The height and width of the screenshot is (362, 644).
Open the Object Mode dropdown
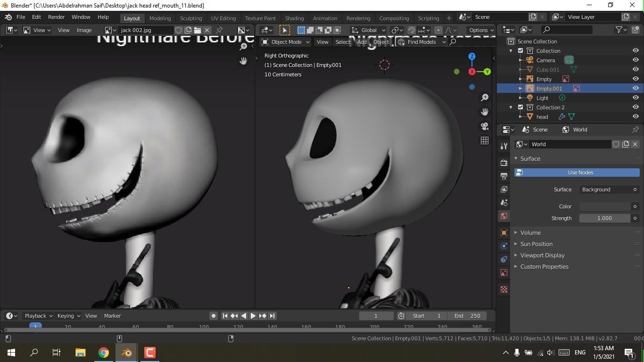tap(286, 42)
